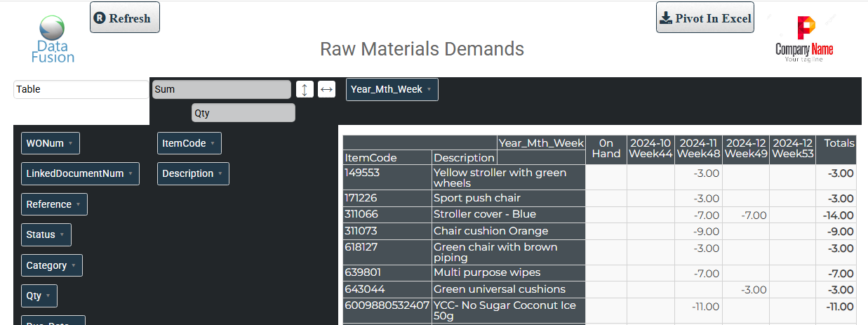Expand the ItemCode row field filter
This screenshot has width=868, height=325.
[212, 143]
